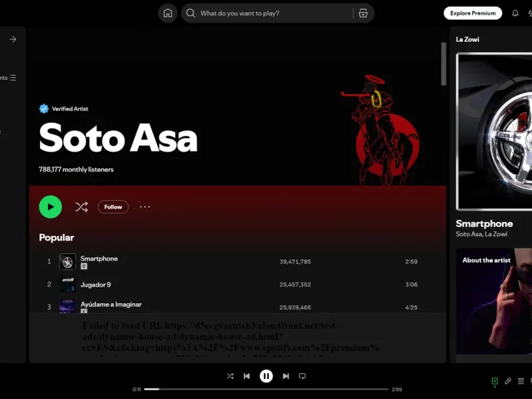The width and height of the screenshot is (532, 399).
Task: Toggle shuffle in the player bar
Action: (x=230, y=376)
